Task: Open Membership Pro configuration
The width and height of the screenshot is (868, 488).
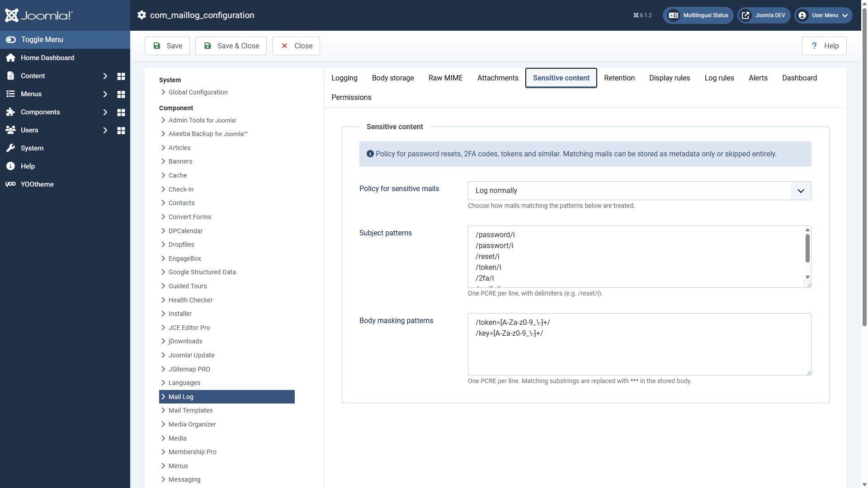Action: coord(192,452)
